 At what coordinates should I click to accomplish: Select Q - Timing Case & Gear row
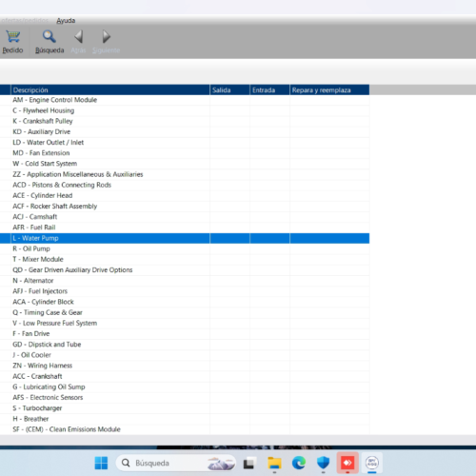[185, 312]
